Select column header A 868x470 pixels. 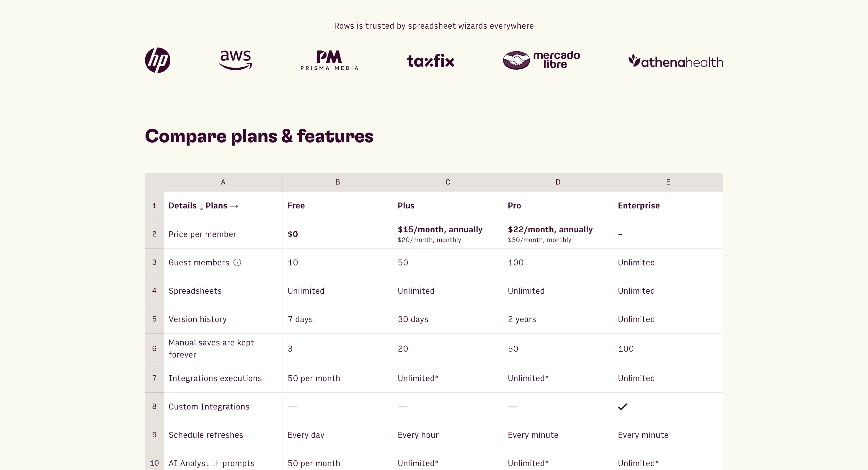(x=223, y=182)
